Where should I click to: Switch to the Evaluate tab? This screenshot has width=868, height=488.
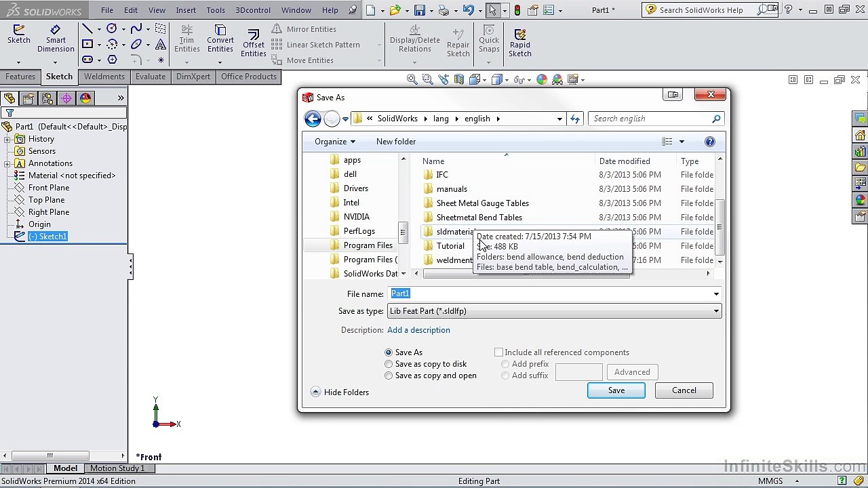click(151, 77)
